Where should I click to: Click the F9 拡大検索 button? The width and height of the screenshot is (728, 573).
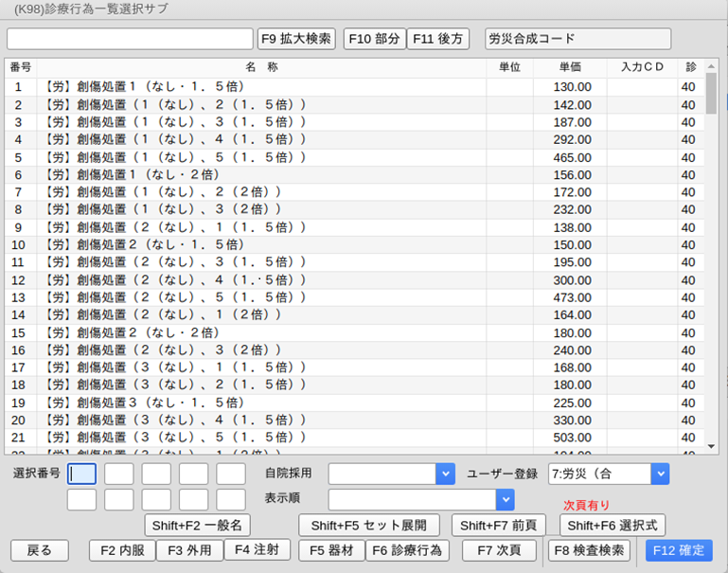click(x=296, y=39)
